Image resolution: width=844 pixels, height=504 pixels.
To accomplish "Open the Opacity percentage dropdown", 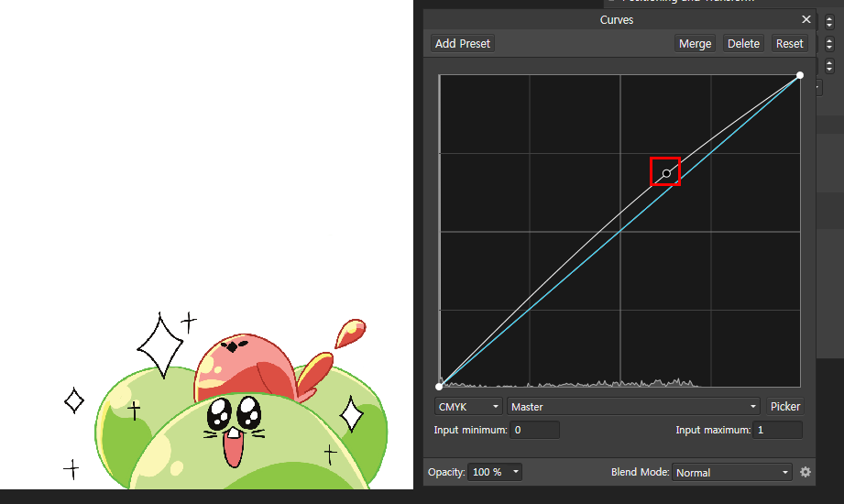I will coord(495,472).
